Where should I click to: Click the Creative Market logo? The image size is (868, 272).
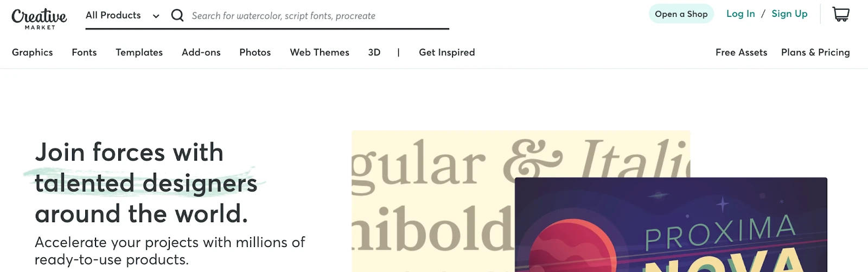[x=39, y=18]
